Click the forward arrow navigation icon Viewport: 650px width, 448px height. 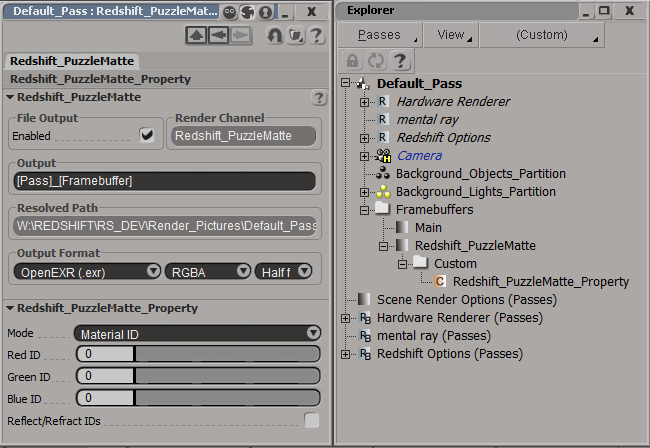(x=241, y=35)
